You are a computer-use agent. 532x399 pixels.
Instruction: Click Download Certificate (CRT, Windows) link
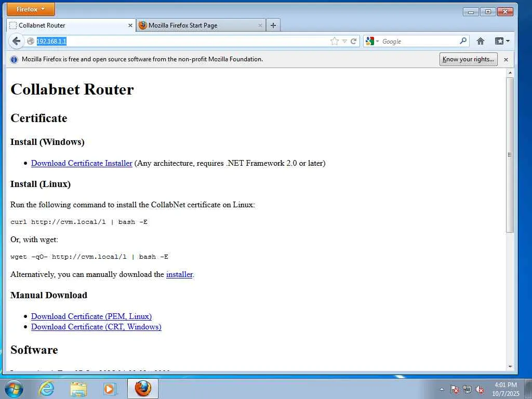coord(96,327)
